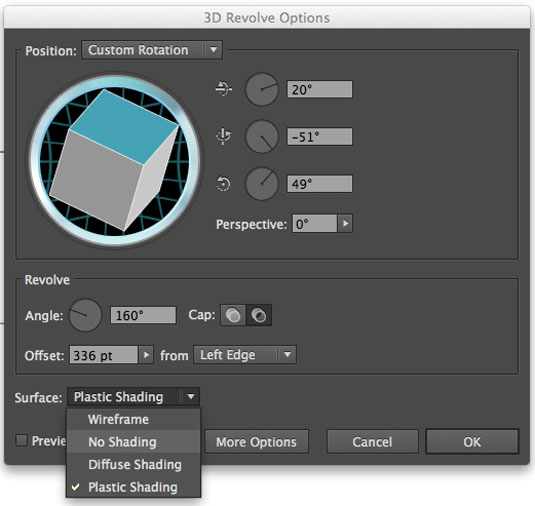Click the Offset field showing 336 pt
Viewport: 535px width, 506px height.
(x=104, y=355)
